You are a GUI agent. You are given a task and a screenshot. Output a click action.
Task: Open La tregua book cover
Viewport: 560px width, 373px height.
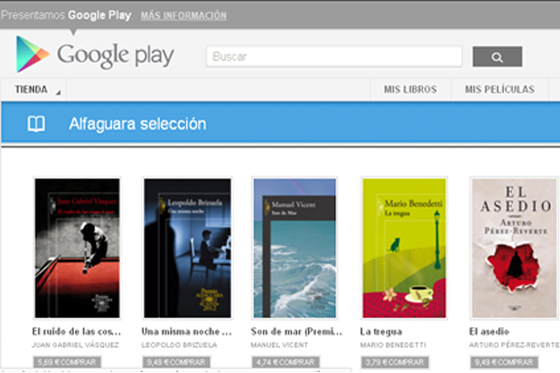tap(404, 248)
